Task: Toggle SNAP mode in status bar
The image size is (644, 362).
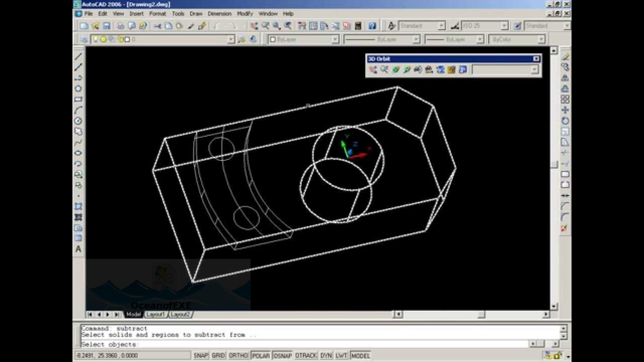Action: (201, 355)
